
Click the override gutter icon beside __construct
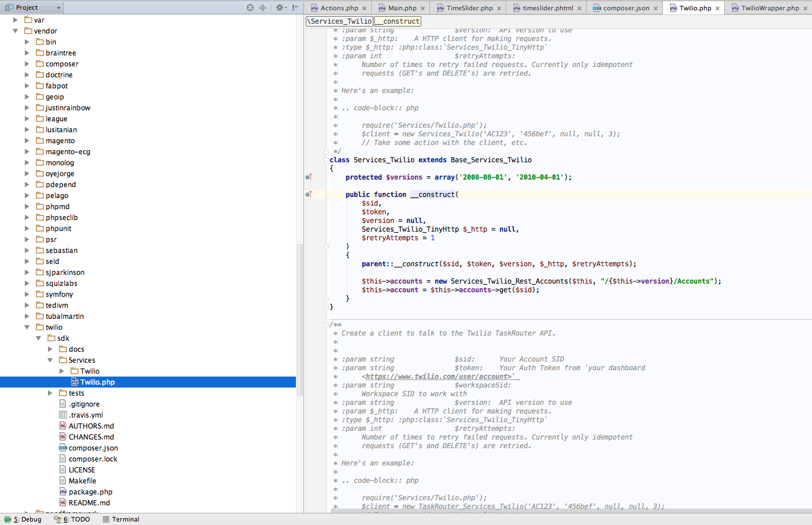(309, 194)
